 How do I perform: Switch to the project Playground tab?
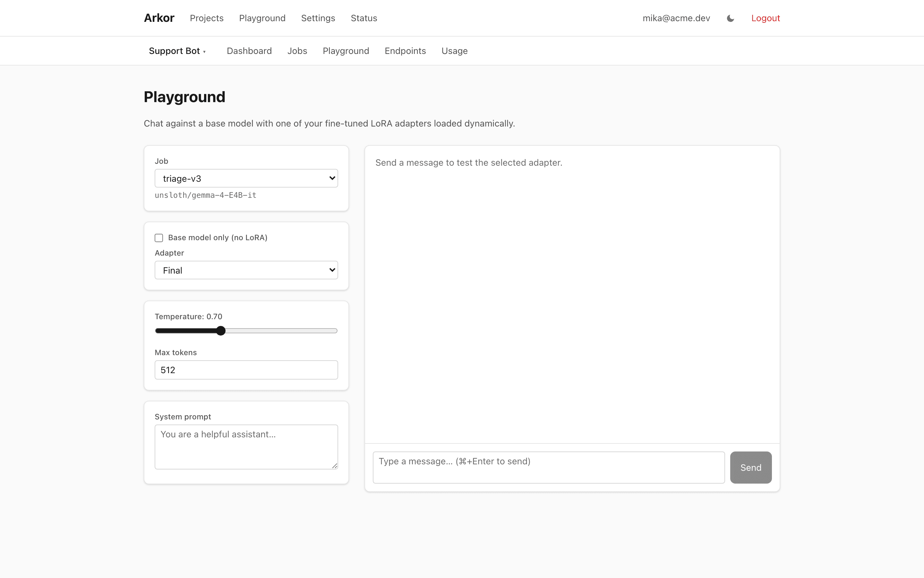click(346, 51)
